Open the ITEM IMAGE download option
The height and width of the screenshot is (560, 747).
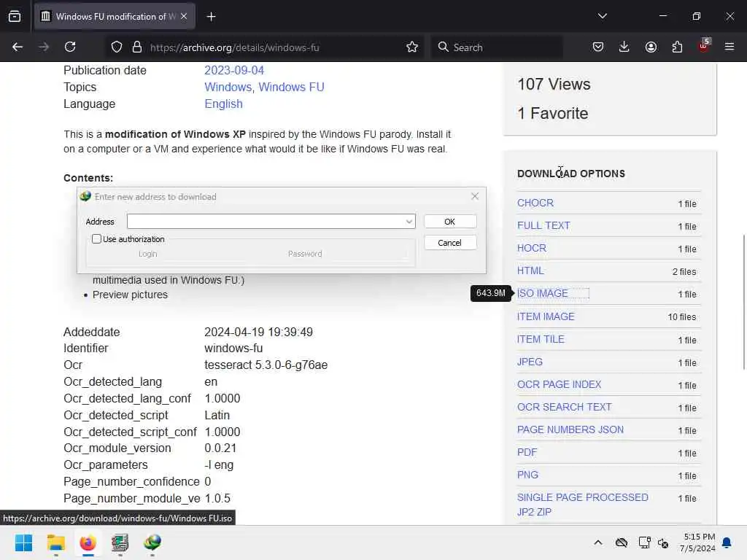(546, 316)
